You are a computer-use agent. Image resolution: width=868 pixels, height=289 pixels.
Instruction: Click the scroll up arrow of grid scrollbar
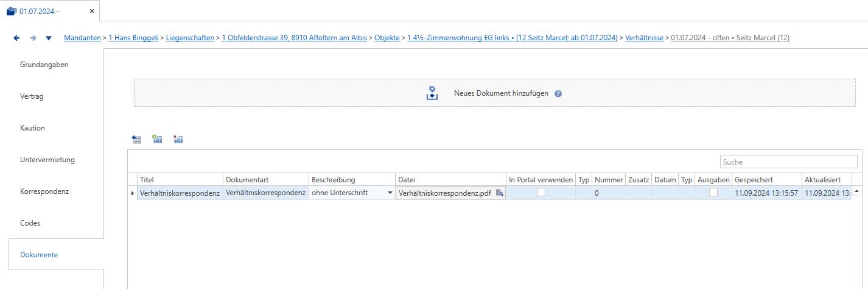(856, 192)
